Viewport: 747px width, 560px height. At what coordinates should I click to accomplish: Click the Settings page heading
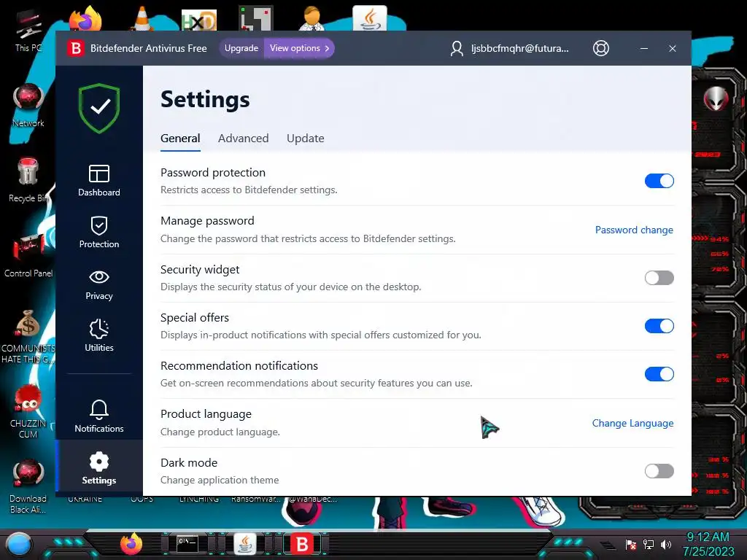pyautogui.click(x=205, y=99)
